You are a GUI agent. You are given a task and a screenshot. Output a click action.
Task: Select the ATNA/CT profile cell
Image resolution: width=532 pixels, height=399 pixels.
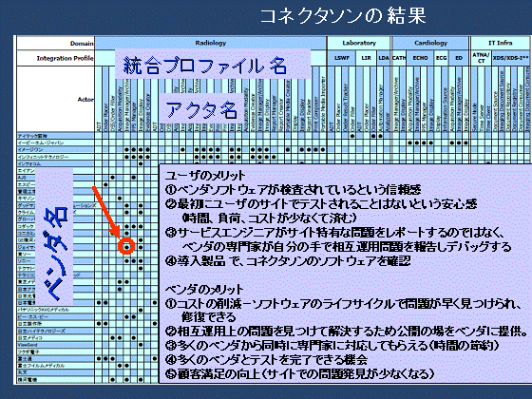pos(481,58)
